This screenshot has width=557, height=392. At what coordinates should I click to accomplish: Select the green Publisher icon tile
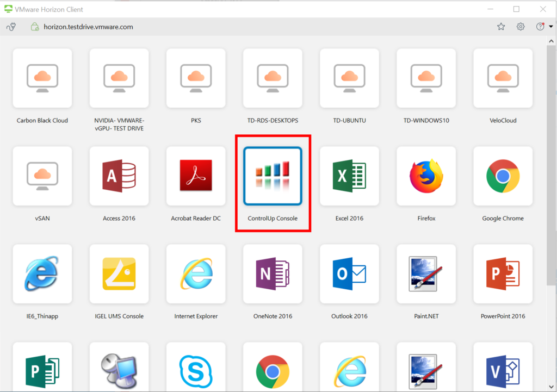tap(42, 367)
